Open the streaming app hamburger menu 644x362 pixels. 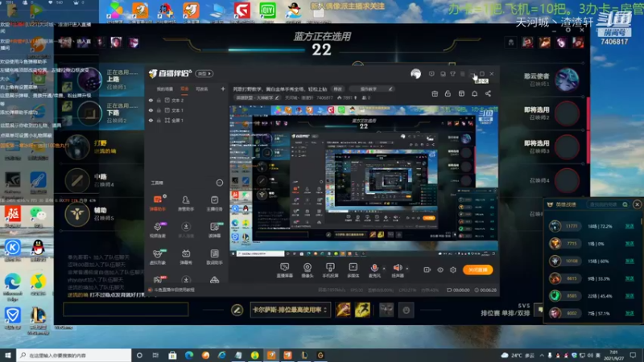(462, 74)
